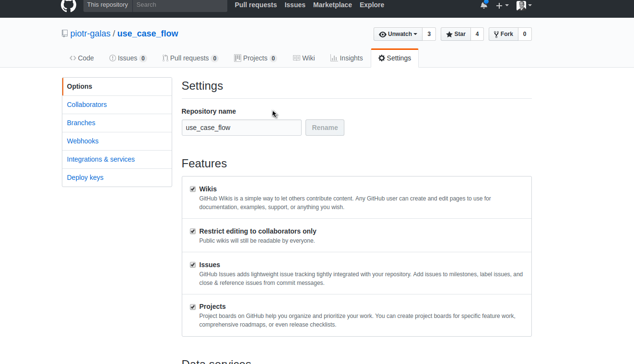Screen dimensions: 634x364
Task: Star the use_case_flow repository
Action: pos(456,34)
